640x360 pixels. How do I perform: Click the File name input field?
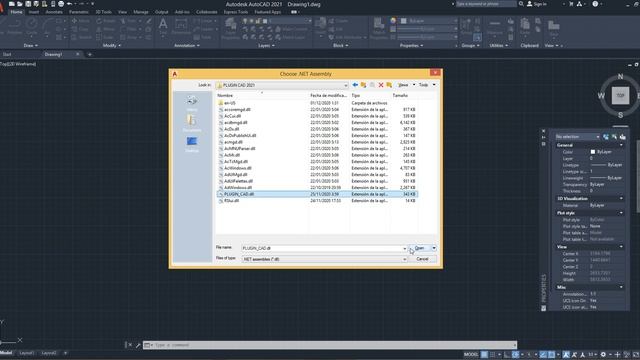[322, 248]
